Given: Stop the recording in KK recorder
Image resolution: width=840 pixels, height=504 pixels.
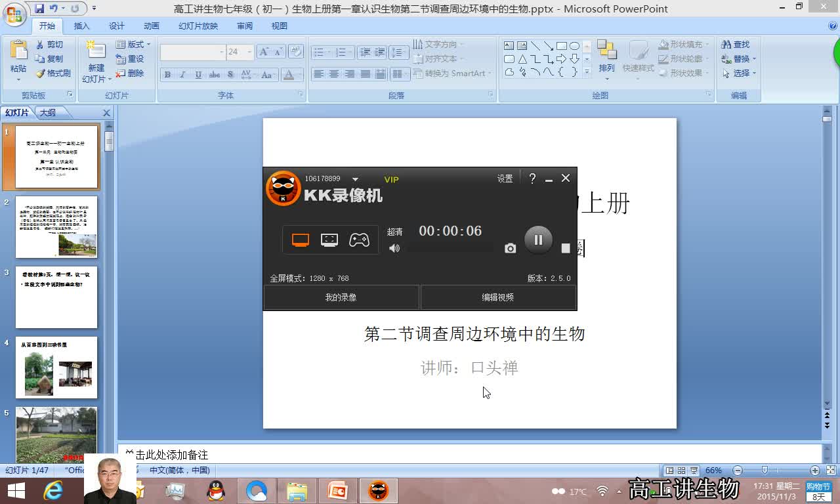Looking at the screenshot, I should pyautogui.click(x=566, y=248).
